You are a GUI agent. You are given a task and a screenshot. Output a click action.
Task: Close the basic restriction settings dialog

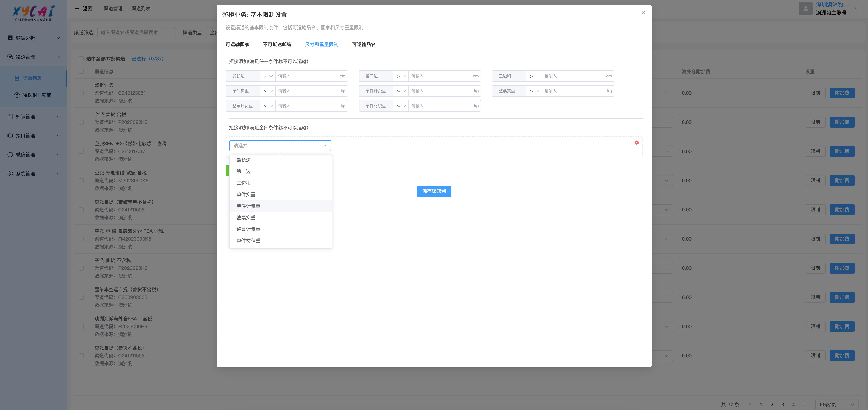643,13
